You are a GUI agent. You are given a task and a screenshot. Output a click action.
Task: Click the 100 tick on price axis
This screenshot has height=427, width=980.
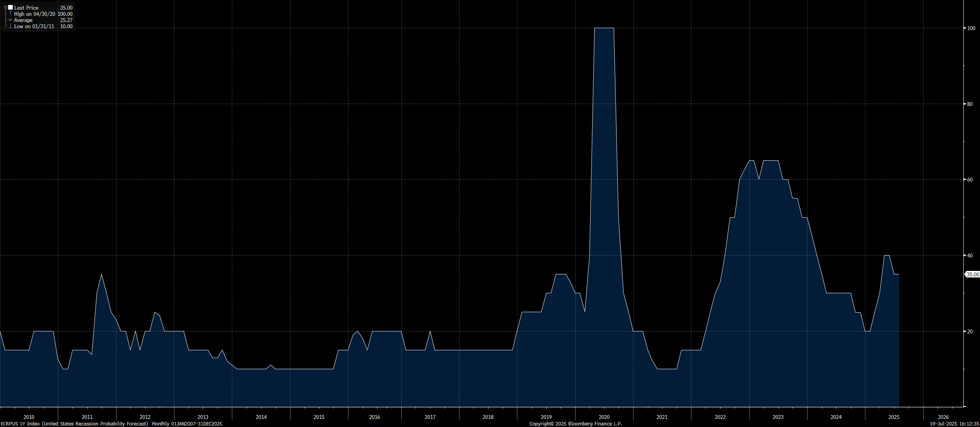(971, 28)
